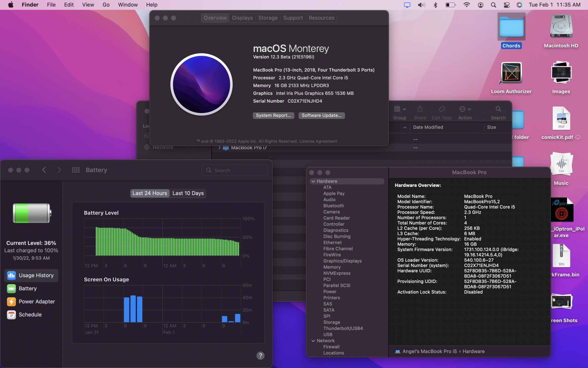The height and width of the screenshot is (368, 588).
Task: Open the Finder Group dropdown
Action: 400,109
